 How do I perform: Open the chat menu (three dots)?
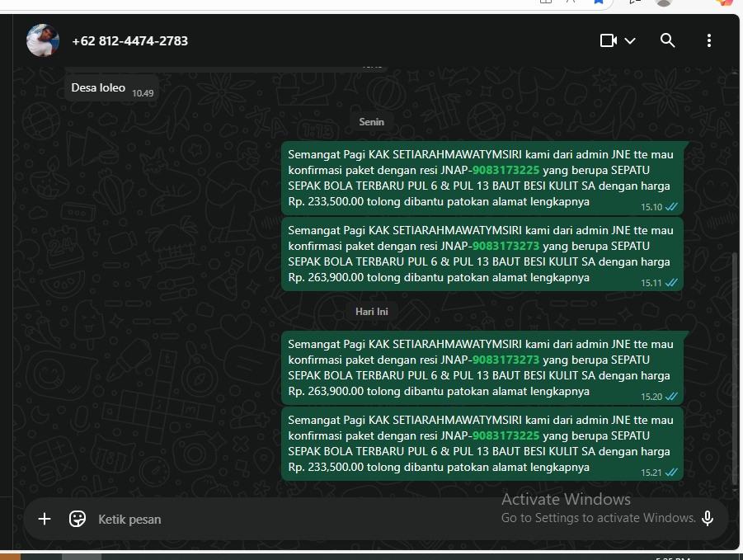coord(709,40)
